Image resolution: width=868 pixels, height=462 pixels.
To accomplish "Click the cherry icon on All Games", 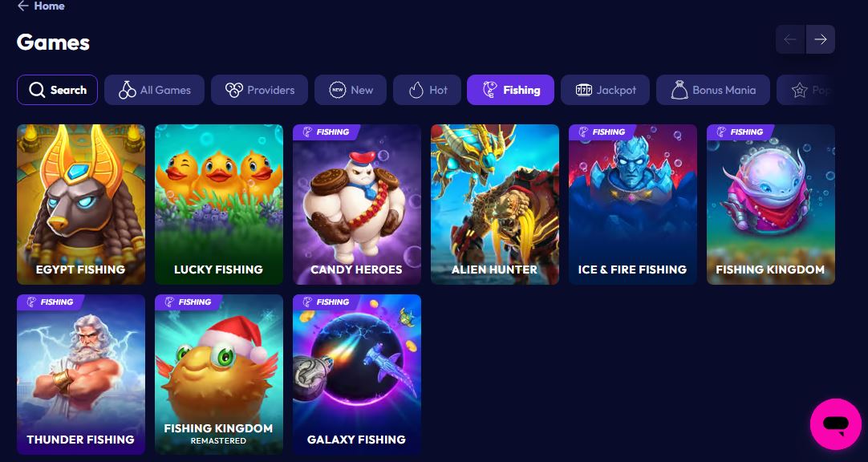I will click(x=128, y=90).
